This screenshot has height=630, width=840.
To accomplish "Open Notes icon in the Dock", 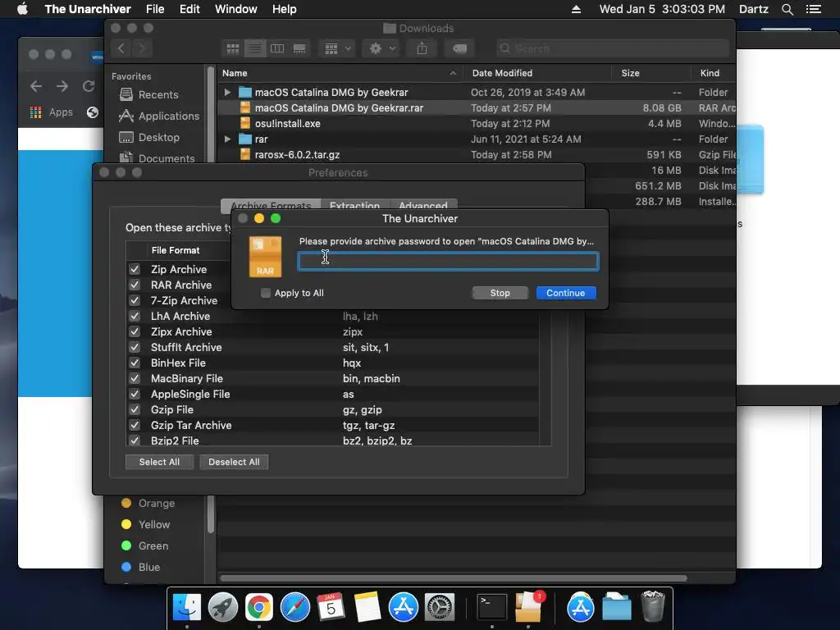I will click(367, 608).
